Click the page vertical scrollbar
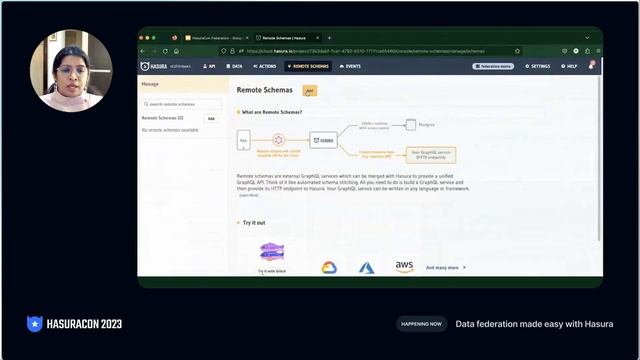This screenshot has width=640, height=360. [x=599, y=159]
